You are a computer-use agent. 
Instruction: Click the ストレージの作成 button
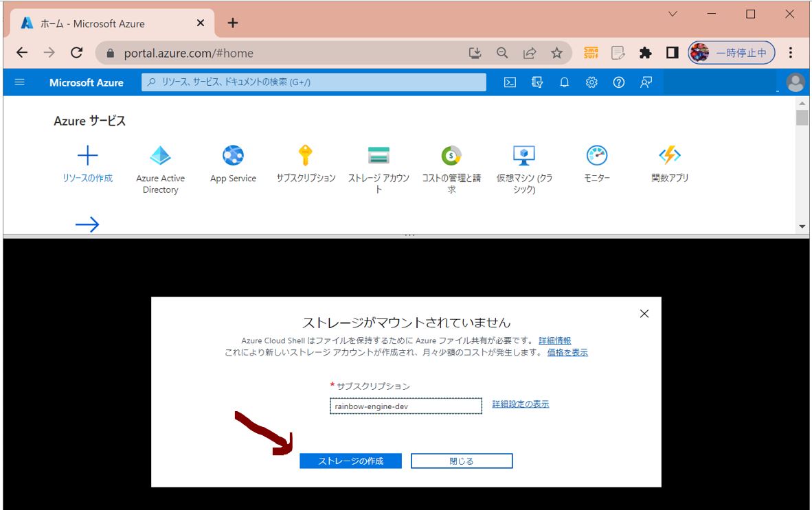350,461
